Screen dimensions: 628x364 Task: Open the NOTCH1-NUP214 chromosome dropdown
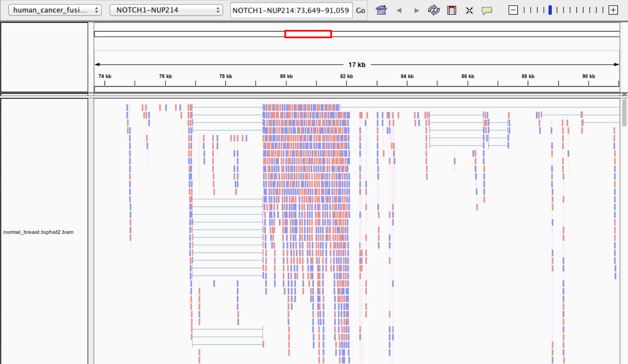coord(166,10)
